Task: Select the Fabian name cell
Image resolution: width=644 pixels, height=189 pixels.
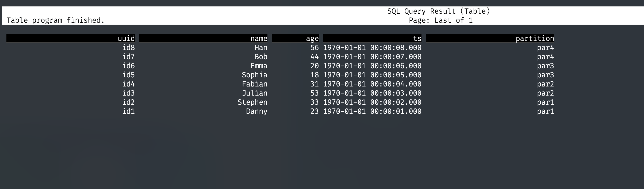Action: pos(255,84)
